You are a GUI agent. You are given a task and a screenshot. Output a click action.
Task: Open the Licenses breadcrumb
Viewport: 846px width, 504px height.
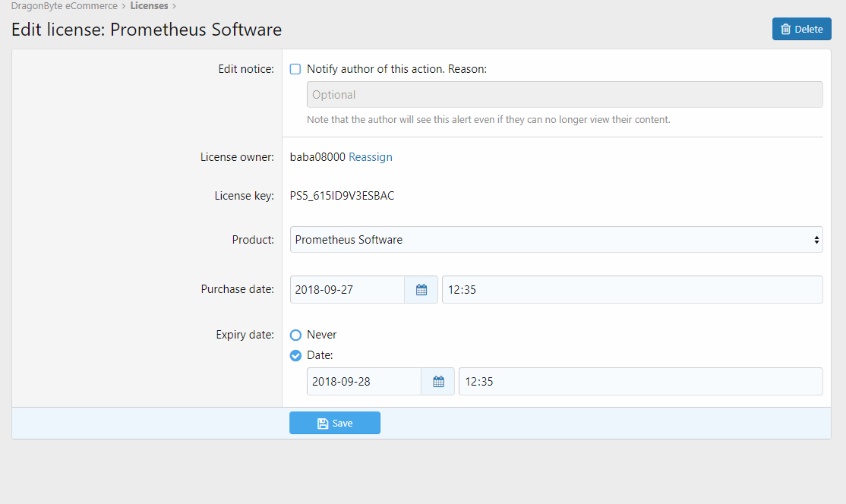[x=149, y=6]
